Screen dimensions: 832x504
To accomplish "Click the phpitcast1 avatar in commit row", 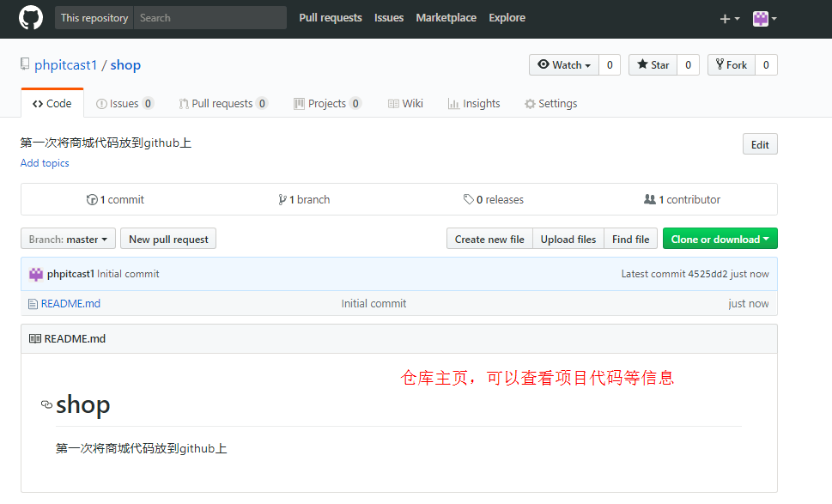I will pos(36,274).
